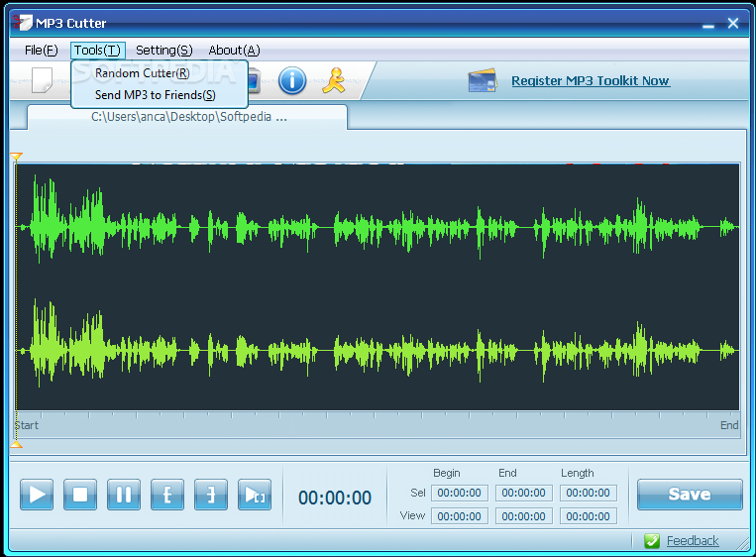Click the yellow running man icon

(x=334, y=80)
